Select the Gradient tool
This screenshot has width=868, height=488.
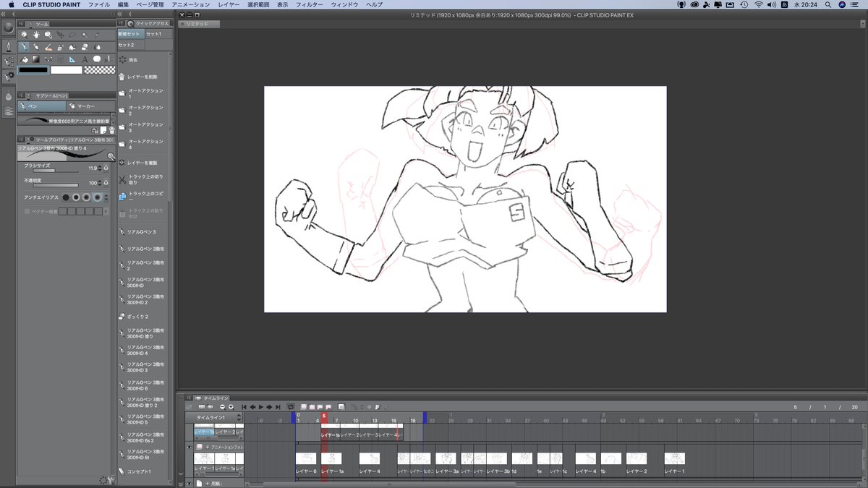[x=36, y=59]
